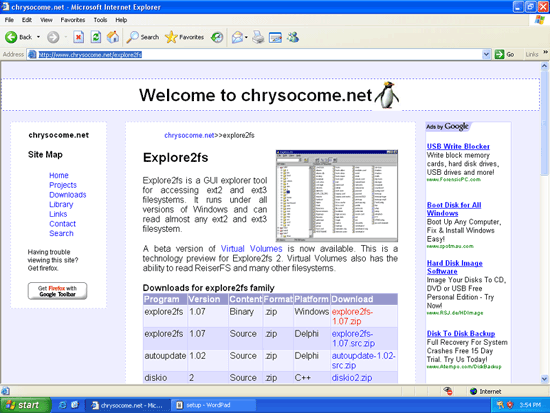Expand the address bar dropdown arrow
The width and height of the screenshot is (550, 413).
coord(486,54)
